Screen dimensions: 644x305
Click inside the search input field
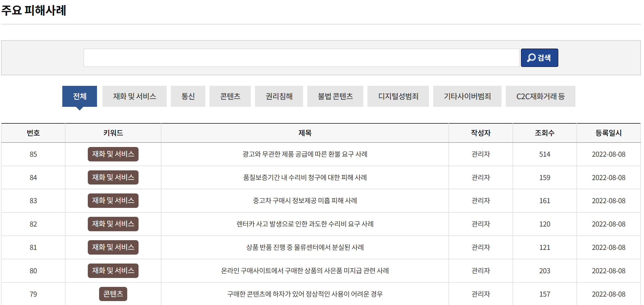click(300, 58)
